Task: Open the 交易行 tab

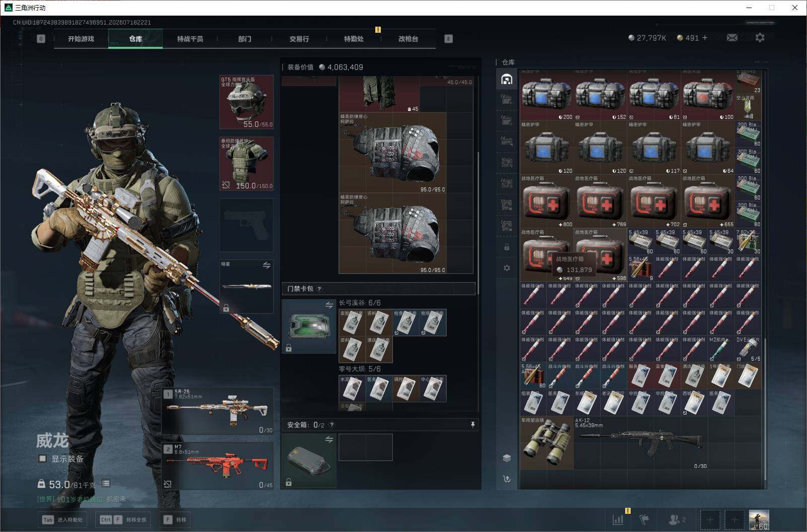Action: (x=299, y=39)
